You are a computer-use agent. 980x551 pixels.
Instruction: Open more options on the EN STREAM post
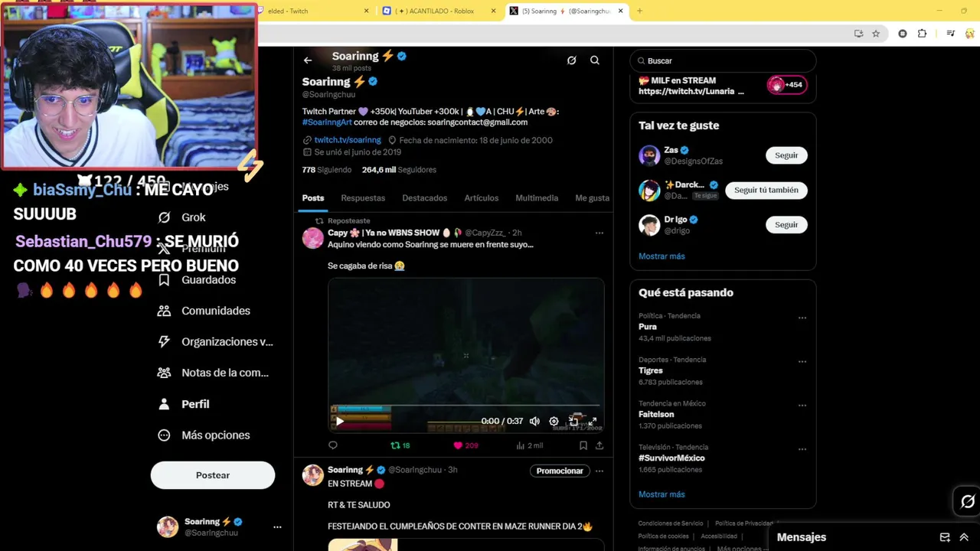[599, 471]
